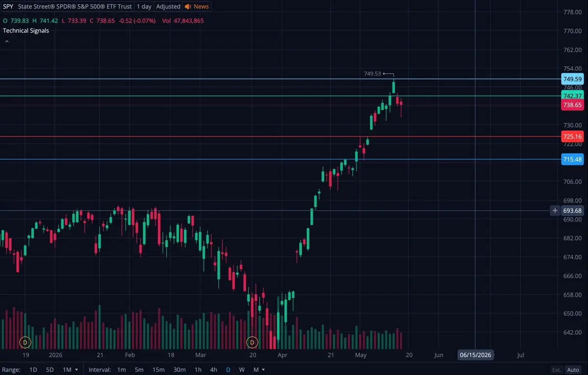Toggle the Ext. extended hours button
Image resolution: width=588 pixels, height=375 pixels.
pyautogui.click(x=557, y=370)
